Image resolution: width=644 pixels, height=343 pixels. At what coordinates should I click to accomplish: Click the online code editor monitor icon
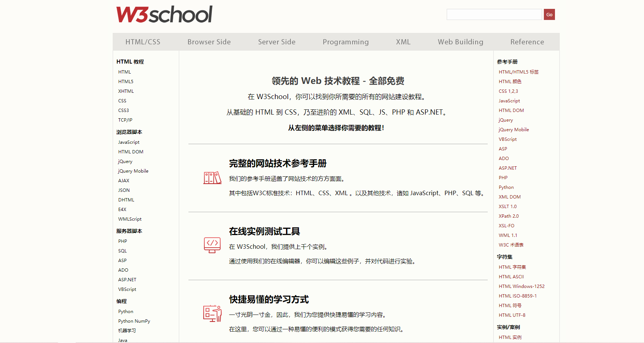212,245
